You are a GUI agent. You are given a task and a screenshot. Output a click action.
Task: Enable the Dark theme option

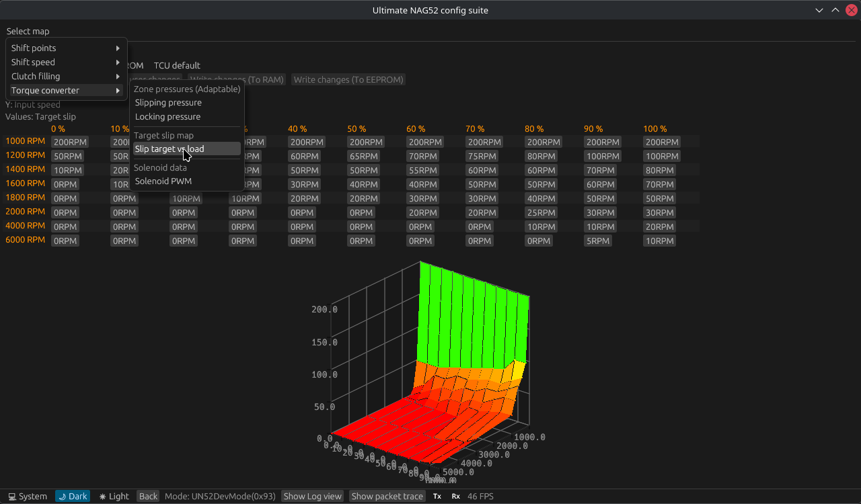[73, 497]
